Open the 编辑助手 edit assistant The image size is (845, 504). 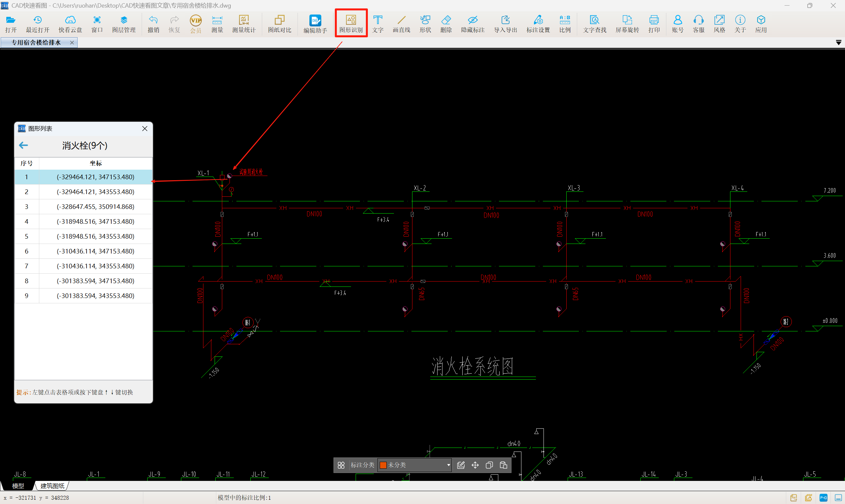click(x=315, y=23)
